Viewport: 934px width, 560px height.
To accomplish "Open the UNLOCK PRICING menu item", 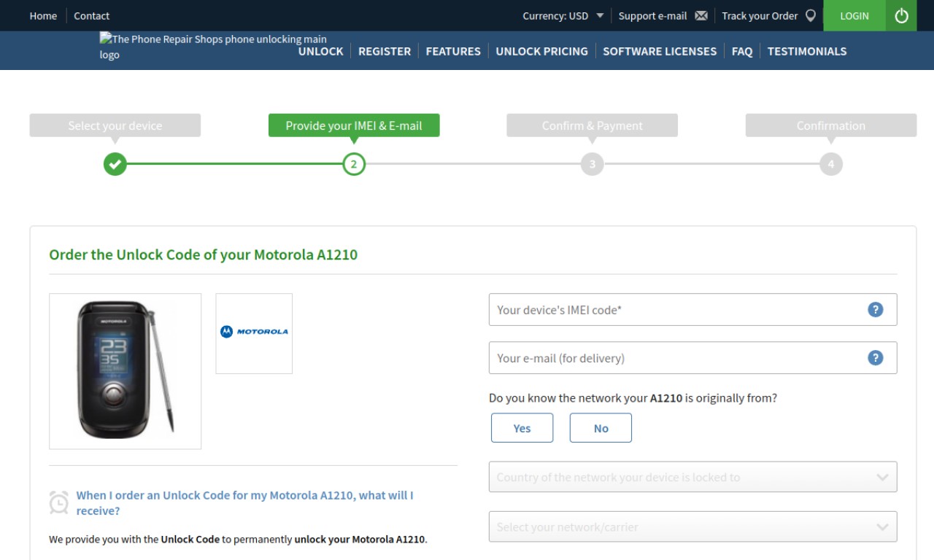I will [x=541, y=51].
